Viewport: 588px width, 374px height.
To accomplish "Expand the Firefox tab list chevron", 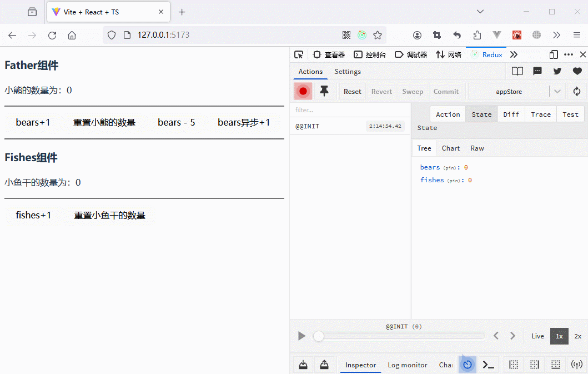I will [481, 12].
